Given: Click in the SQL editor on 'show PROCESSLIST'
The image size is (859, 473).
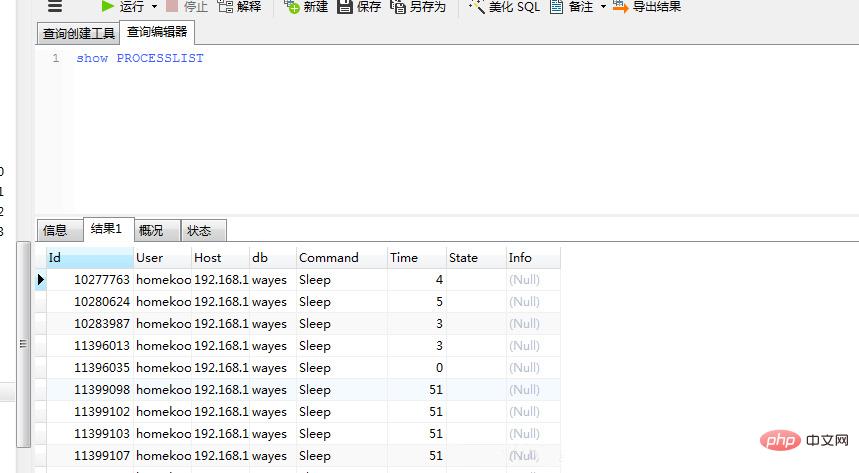Looking at the screenshot, I should pyautogui.click(x=140, y=58).
